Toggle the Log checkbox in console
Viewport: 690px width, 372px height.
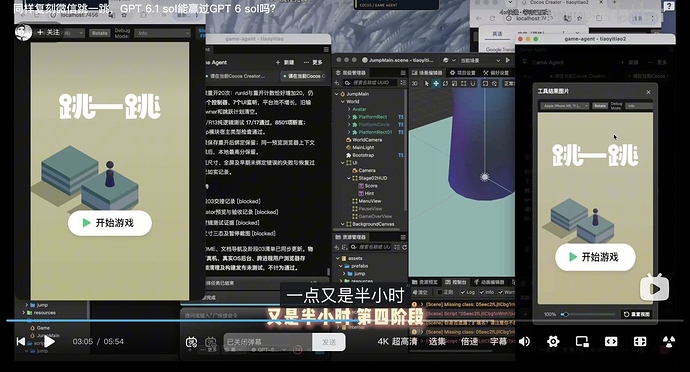coord(462,292)
